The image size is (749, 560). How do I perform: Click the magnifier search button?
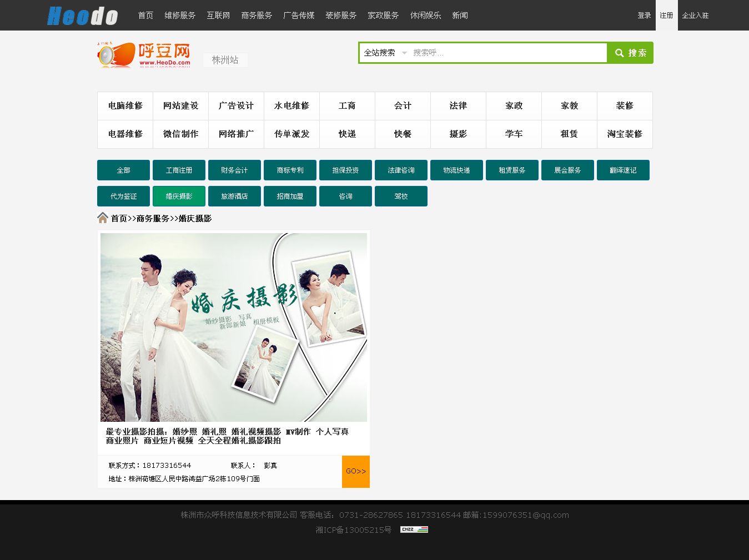(x=630, y=53)
